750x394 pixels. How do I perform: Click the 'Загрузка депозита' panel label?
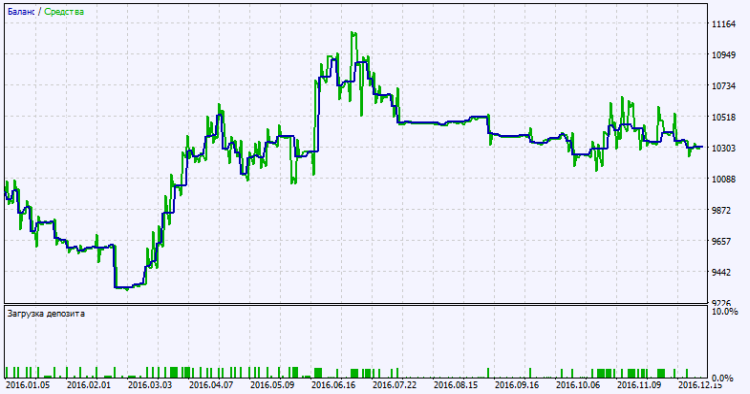point(46,314)
